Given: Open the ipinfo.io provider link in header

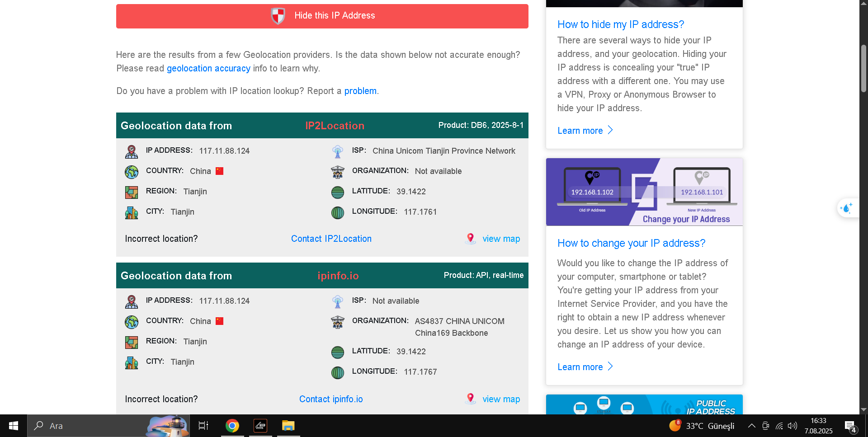Looking at the screenshot, I should click(338, 276).
